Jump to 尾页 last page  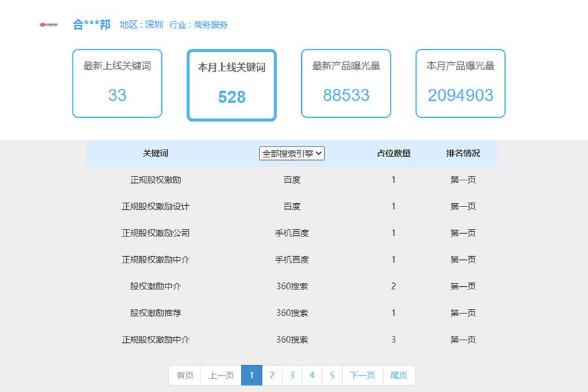tap(398, 375)
